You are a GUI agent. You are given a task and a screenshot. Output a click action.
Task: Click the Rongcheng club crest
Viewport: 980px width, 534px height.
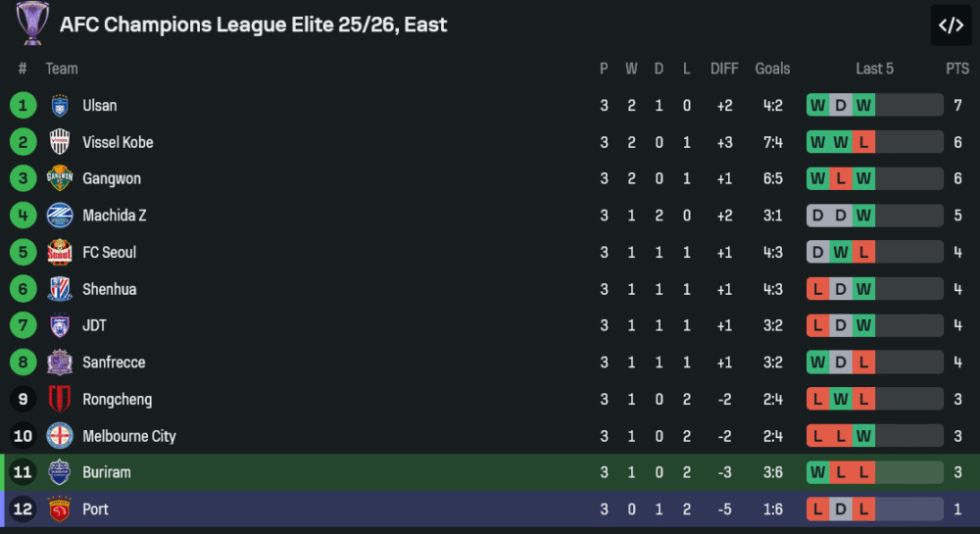pos(60,399)
